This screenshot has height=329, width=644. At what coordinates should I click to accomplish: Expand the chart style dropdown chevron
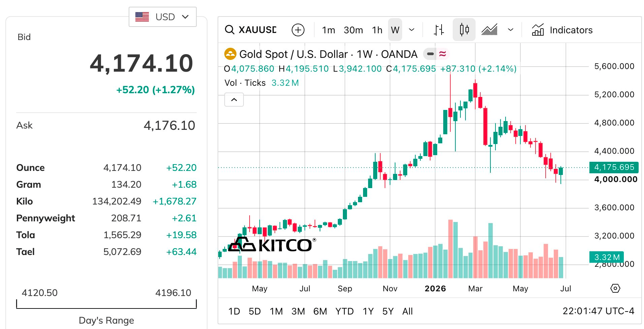tap(511, 30)
